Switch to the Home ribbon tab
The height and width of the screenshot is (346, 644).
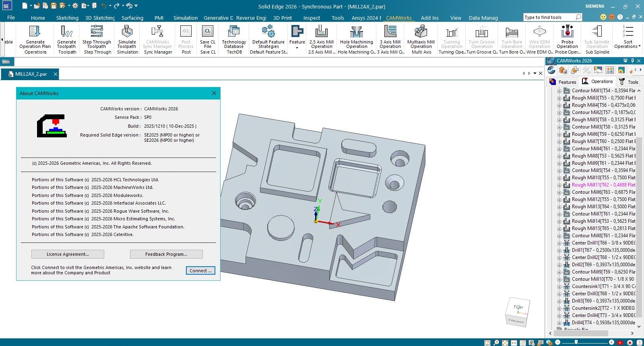click(x=38, y=18)
